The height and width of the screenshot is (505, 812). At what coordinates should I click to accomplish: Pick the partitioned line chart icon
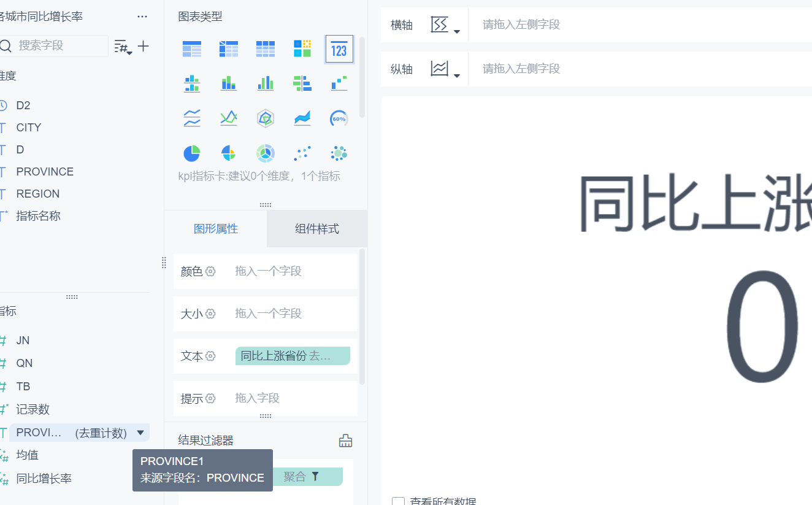click(x=192, y=118)
